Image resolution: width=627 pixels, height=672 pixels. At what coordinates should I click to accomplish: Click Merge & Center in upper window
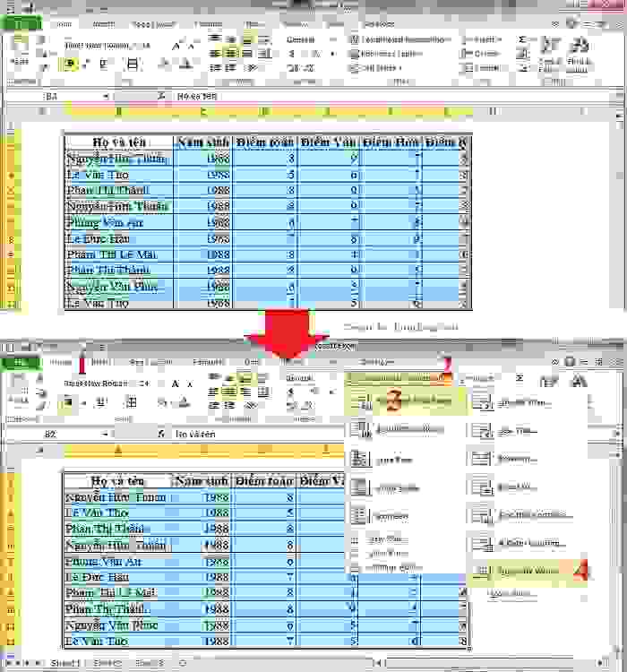265,54
